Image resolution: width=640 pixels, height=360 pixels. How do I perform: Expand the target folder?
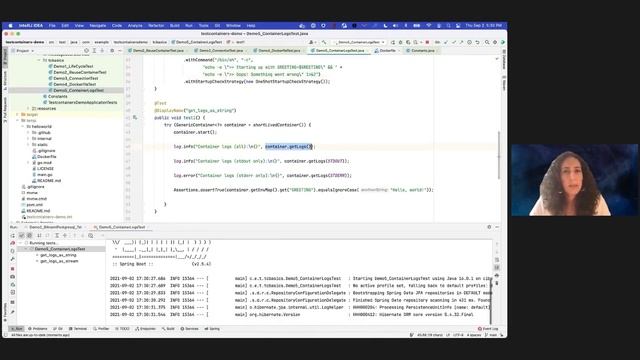coord(18,115)
